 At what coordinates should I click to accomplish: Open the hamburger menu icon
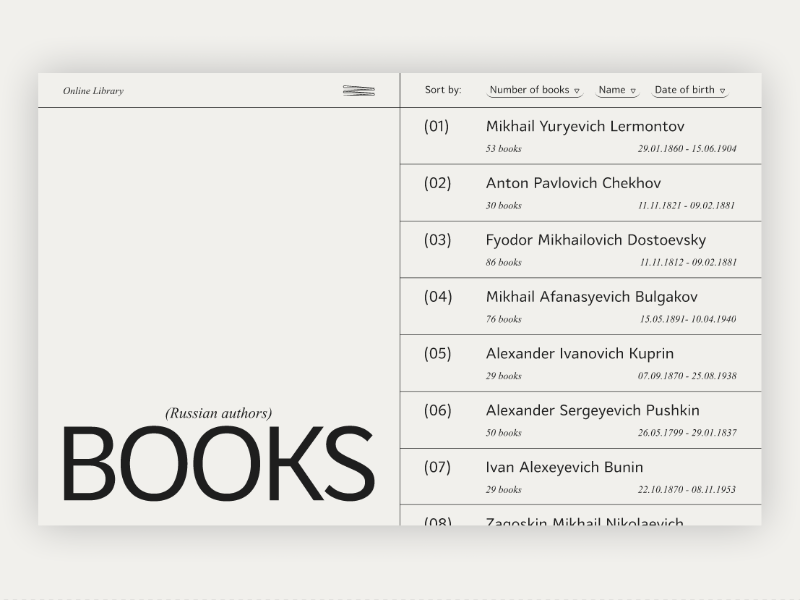[360, 90]
